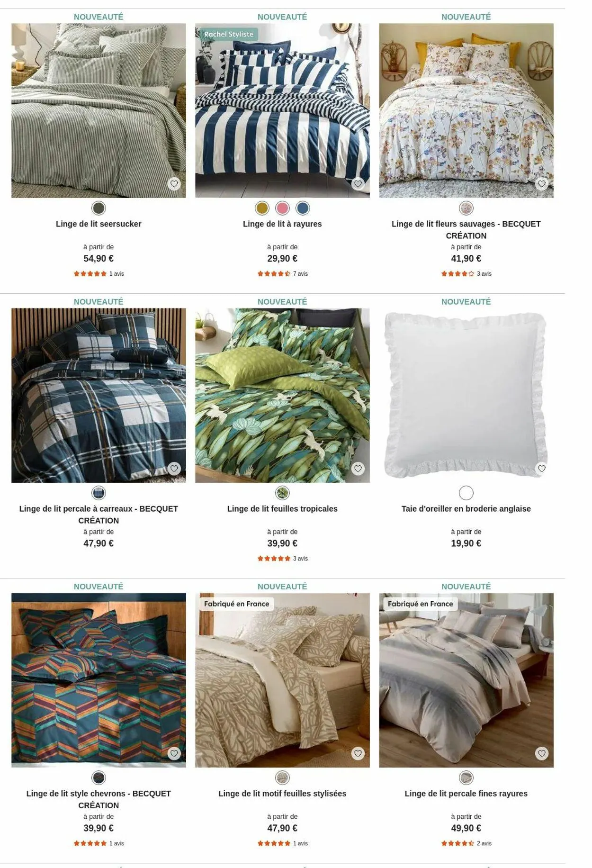The height and width of the screenshot is (868, 592).
Task: Select the mustard yellow color swatch
Action: (x=262, y=208)
